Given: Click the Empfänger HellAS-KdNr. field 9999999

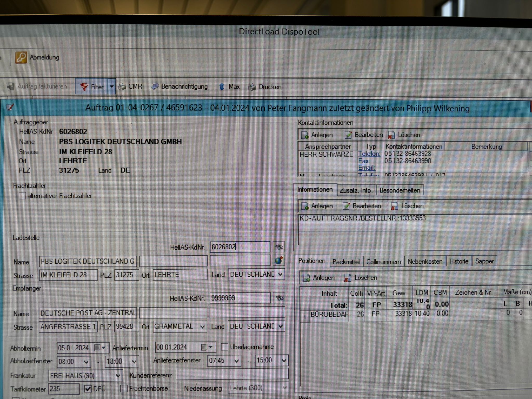Looking at the screenshot, I should [x=240, y=298].
